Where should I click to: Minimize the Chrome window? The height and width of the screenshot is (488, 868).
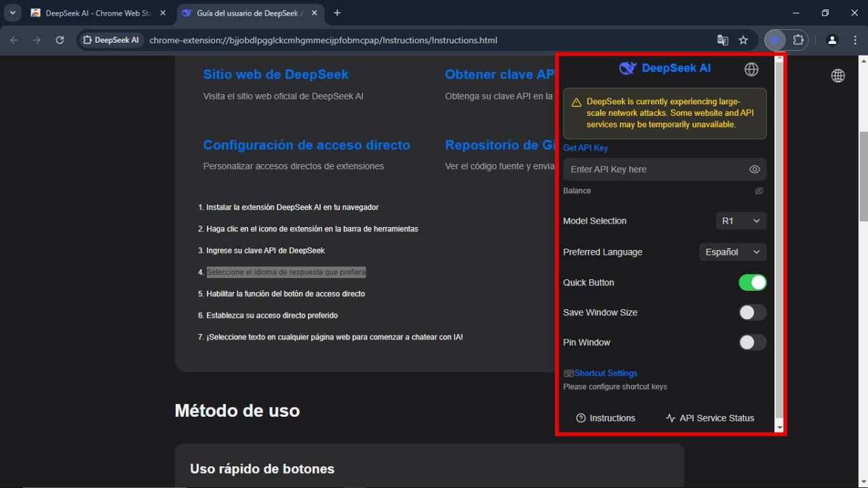(x=796, y=13)
